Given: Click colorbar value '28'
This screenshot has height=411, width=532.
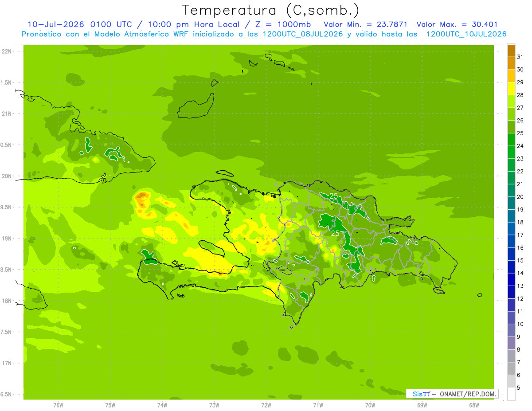Looking at the screenshot, I should (520, 95).
